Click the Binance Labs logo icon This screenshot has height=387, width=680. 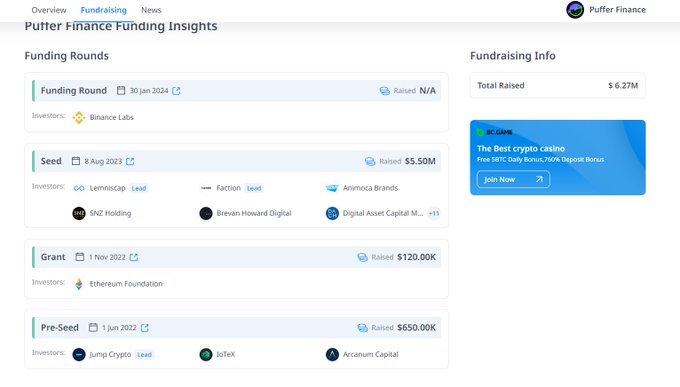tap(79, 117)
